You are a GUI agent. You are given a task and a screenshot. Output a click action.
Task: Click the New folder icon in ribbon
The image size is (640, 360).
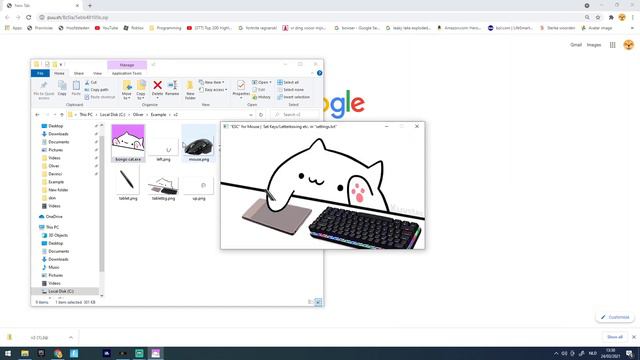click(x=190, y=85)
